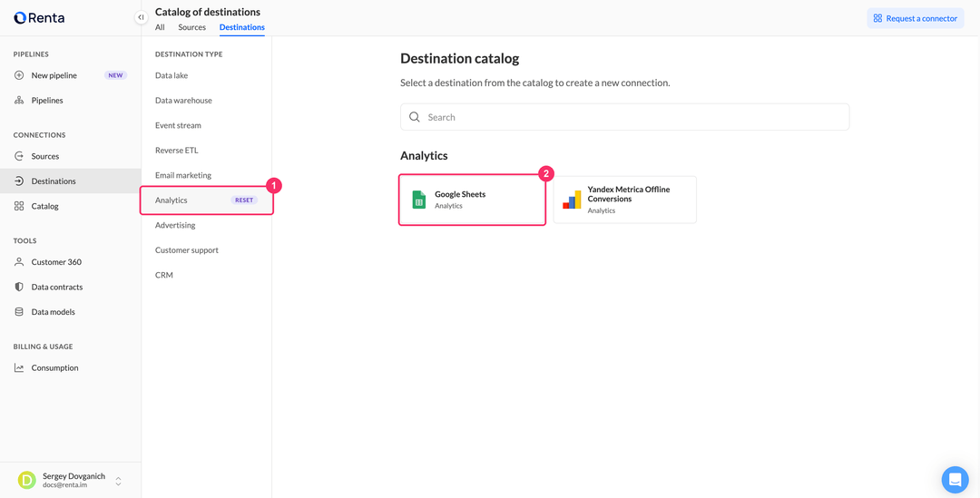Click the Catalog grid icon in sidebar
Viewport: 980px width, 498px height.
click(x=19, y=206)
